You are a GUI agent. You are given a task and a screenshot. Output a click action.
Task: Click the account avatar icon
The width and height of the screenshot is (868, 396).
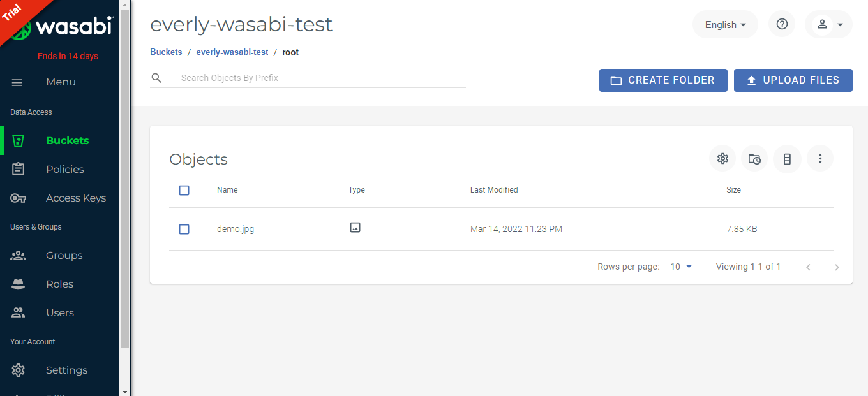pos(823,24)
